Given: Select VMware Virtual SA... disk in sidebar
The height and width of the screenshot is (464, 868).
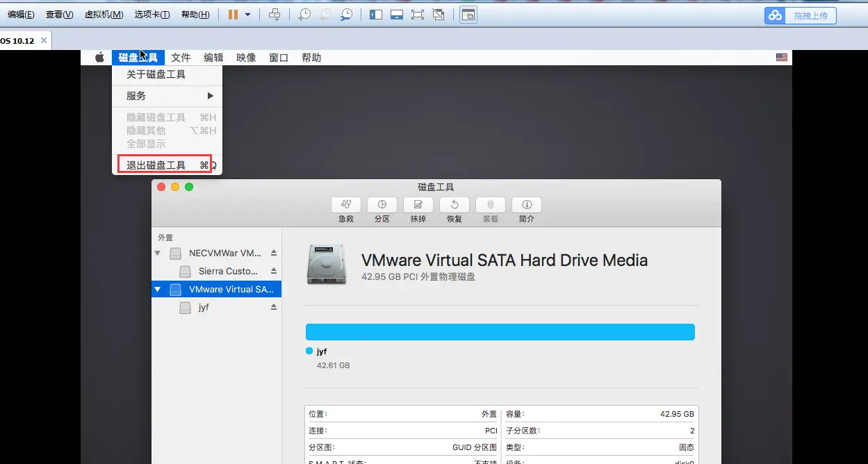Looking at the screenshot, I should click(216, 289).
